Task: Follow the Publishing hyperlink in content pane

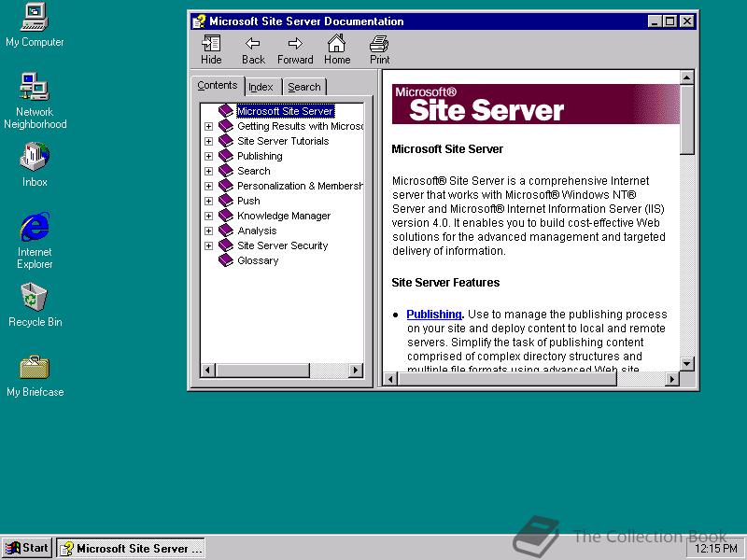Action: [434, 315]
